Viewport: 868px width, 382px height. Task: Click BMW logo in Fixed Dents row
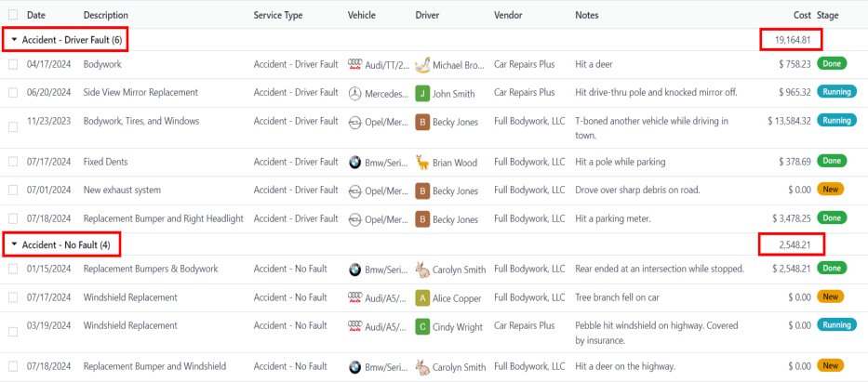pyautogui.click(x=354, y=163)
